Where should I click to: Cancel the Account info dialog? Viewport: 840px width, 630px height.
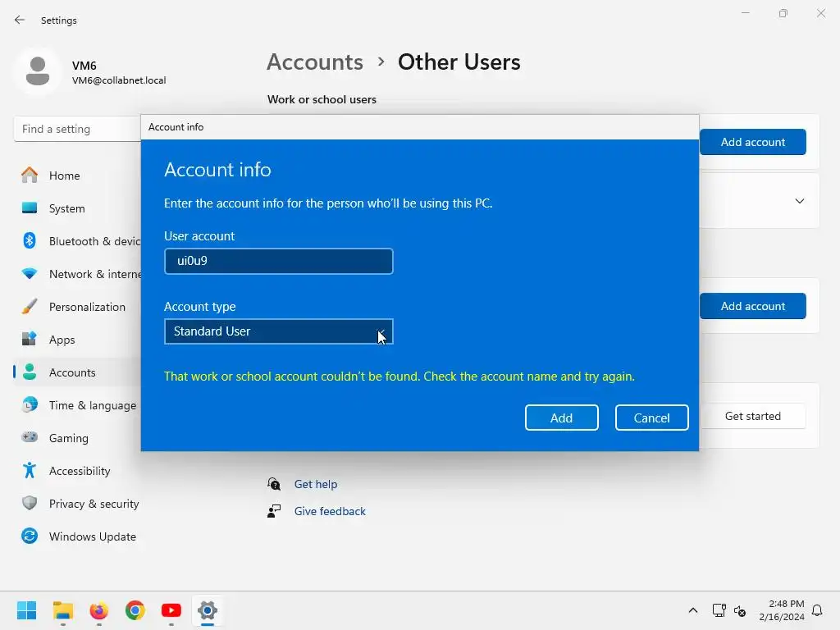click(x=651, y=418)
